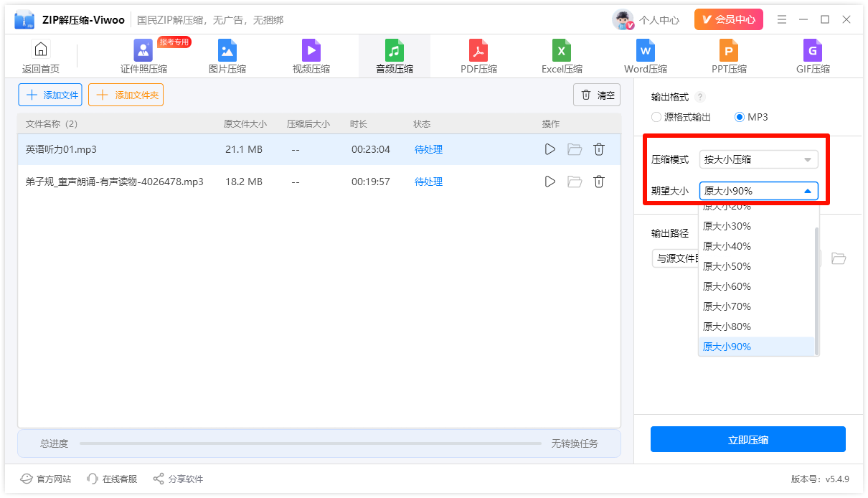Image resolution: width=868 pixels, height=498 pixels.
Task: Click output format help question icon
Action: point(701,97)
